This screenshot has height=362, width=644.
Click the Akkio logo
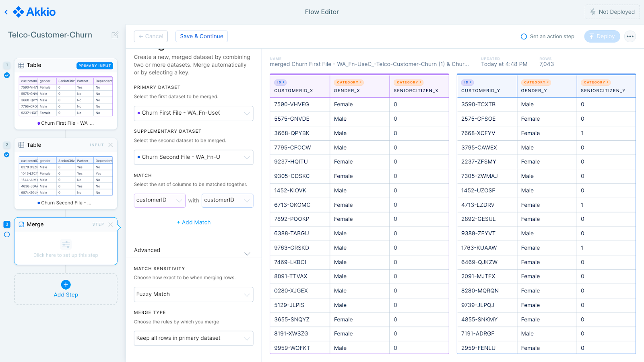(34, 12)
